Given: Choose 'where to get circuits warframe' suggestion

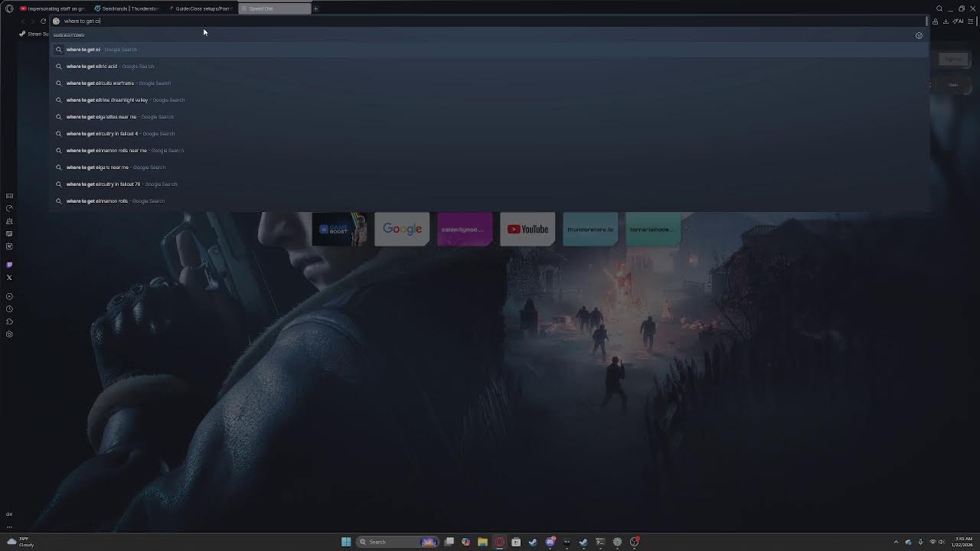Looking at the screenshot, I should pos(490,83).
